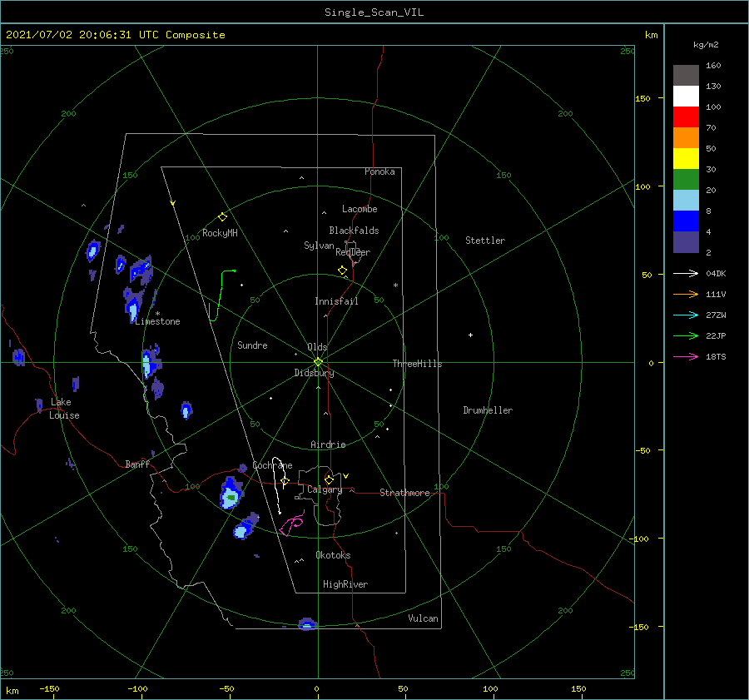Viewport: 749px width, 700px height.
Task: Click the gray 130-160 color swatch
Action: [686, 76]
